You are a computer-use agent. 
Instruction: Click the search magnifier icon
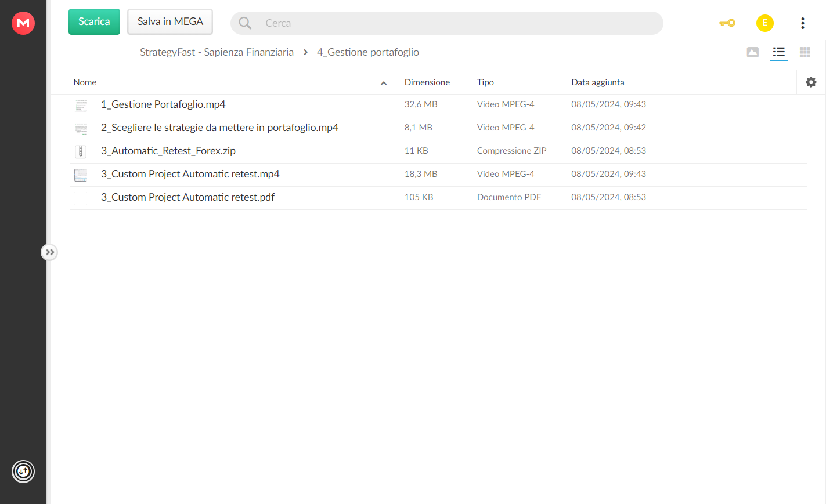click(x=245, y=23)
